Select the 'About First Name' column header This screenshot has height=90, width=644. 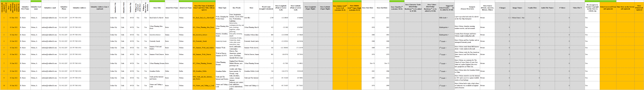point(172,8)
